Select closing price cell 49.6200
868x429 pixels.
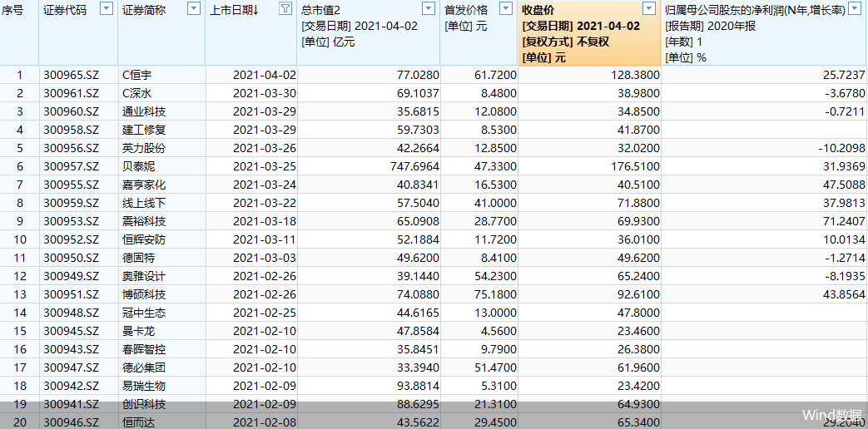pyautogui.click(x=639, y=258)
